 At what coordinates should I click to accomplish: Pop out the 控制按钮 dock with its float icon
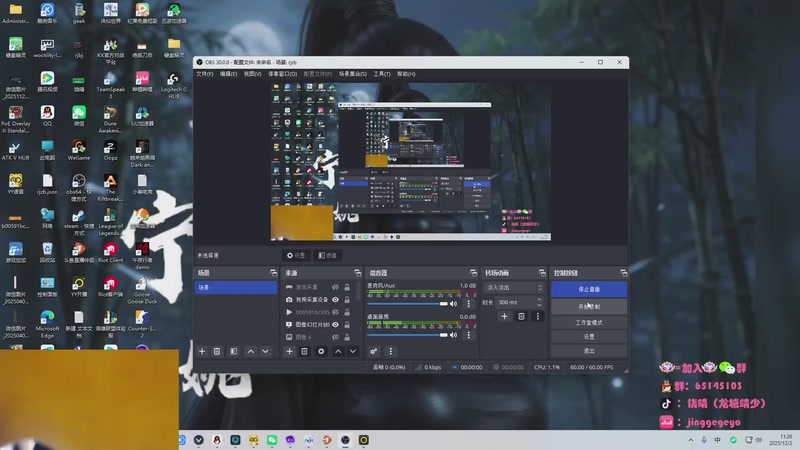pyautogui.click(x=623, y=273)
